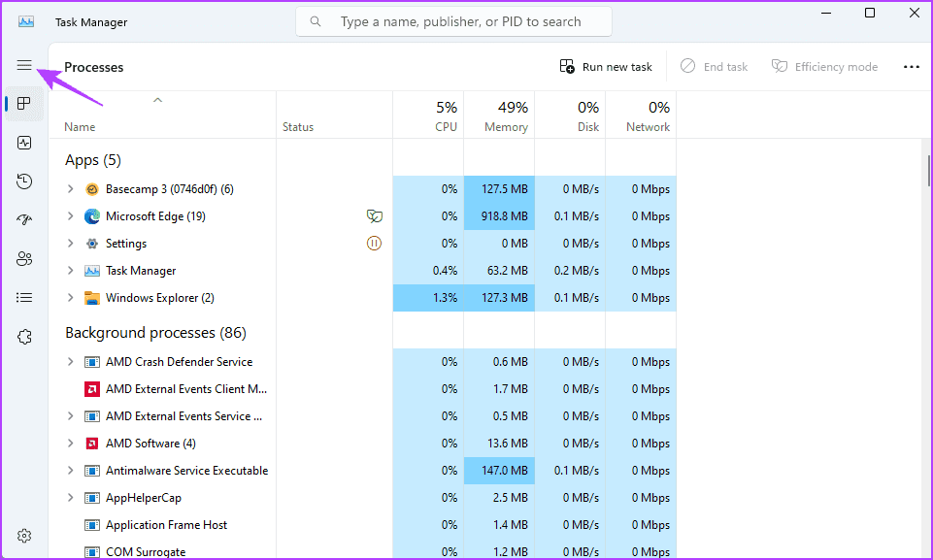Click the Settings gear icon in Apps list
The height and width of the screenshot is (560, 933).
tap(91, 244)
